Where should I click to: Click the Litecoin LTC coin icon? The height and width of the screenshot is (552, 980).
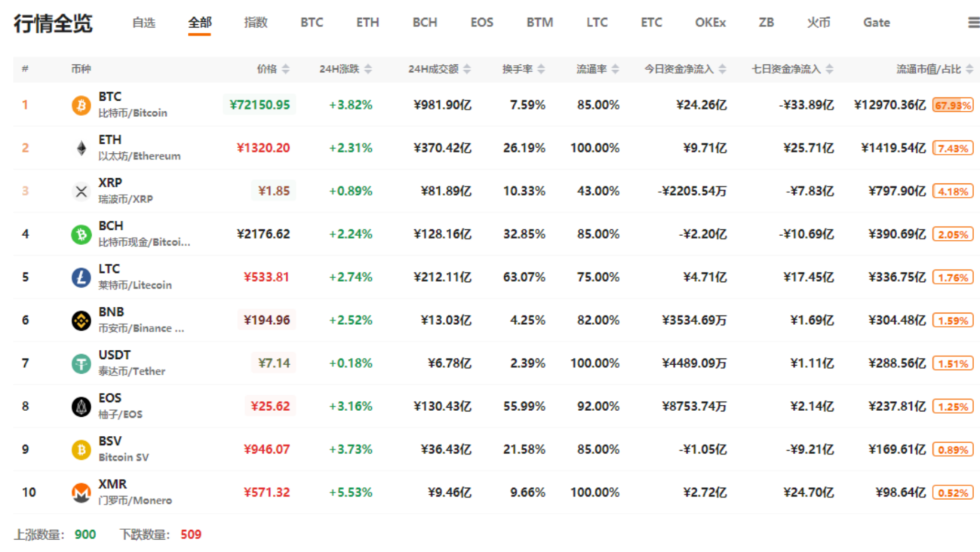pos(81,278)
